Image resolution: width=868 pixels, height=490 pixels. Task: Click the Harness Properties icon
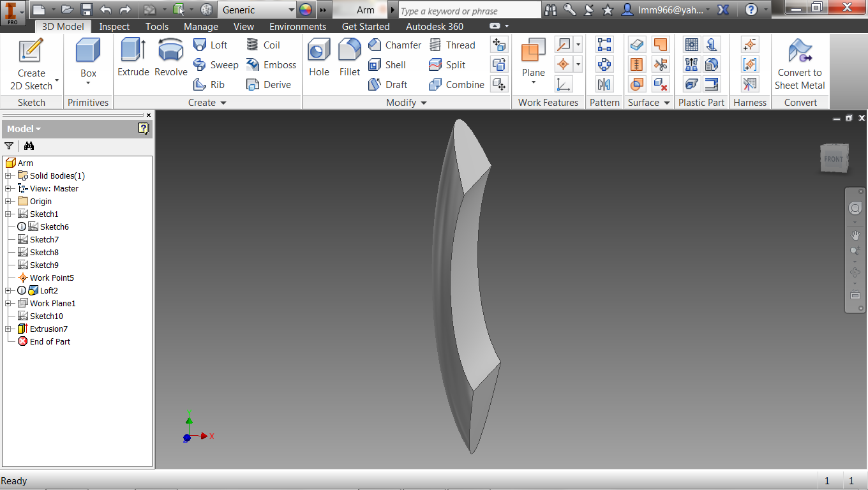pyautogui.click(x=750, y=84)
